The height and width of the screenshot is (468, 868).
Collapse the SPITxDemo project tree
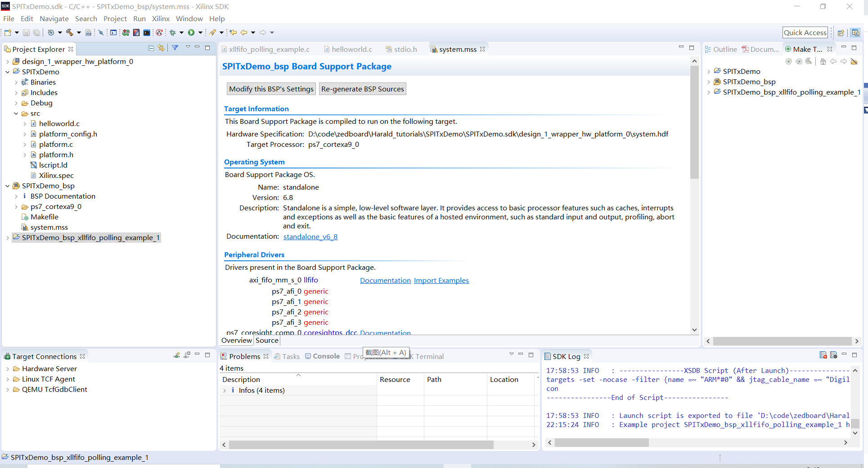[8, 72]
